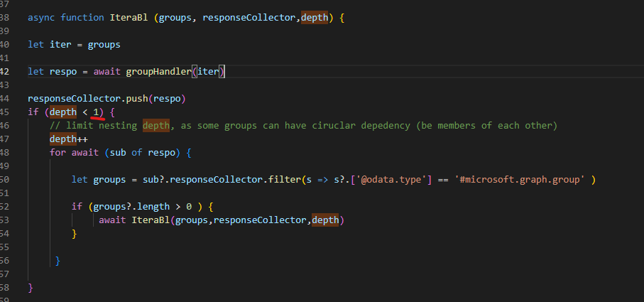
Task: Click line number 42 in the gutter
Action: (x=5, y=72)
